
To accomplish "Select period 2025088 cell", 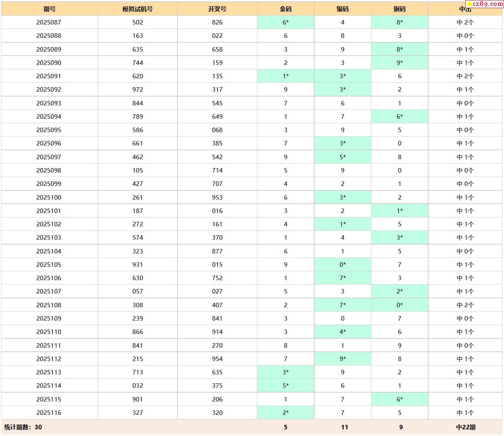I will (49, 36).
